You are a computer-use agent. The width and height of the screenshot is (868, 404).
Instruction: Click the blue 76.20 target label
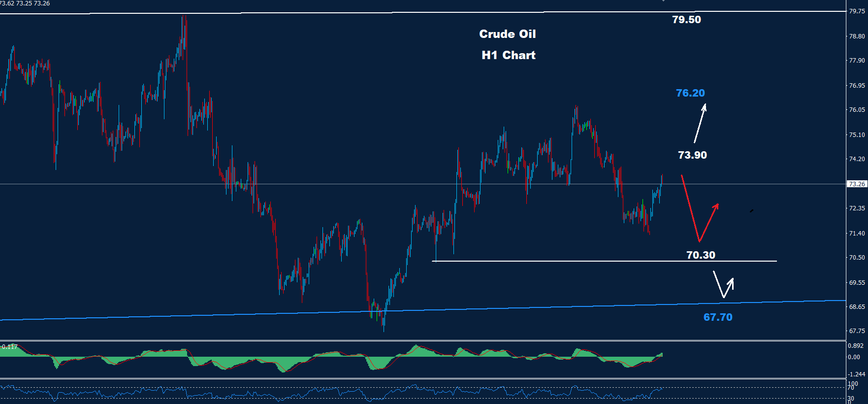pyautogui.click(x=690, y=93)
